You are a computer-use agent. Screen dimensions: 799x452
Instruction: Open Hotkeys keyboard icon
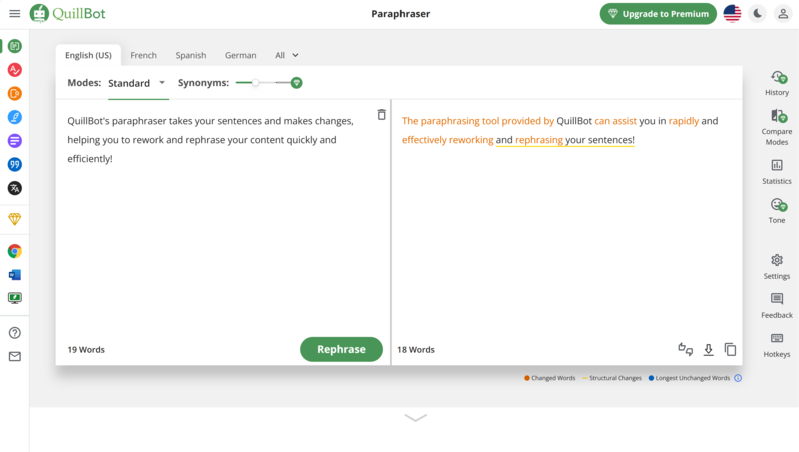(777, 339)
